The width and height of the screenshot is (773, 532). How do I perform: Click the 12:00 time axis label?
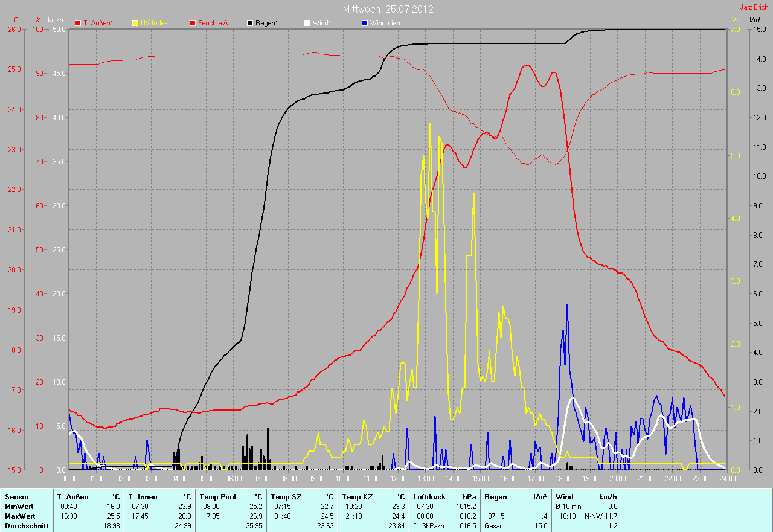click(x=399, y=479)
